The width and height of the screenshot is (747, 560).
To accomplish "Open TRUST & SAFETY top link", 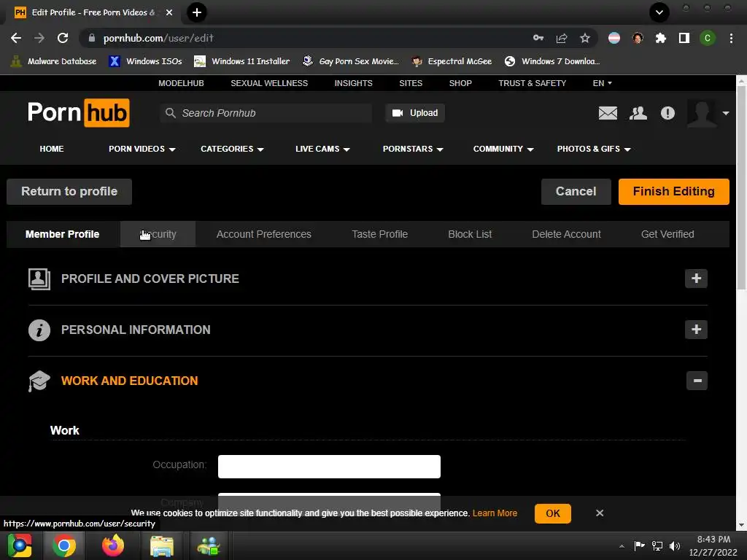I will click(x=532, y=83).
